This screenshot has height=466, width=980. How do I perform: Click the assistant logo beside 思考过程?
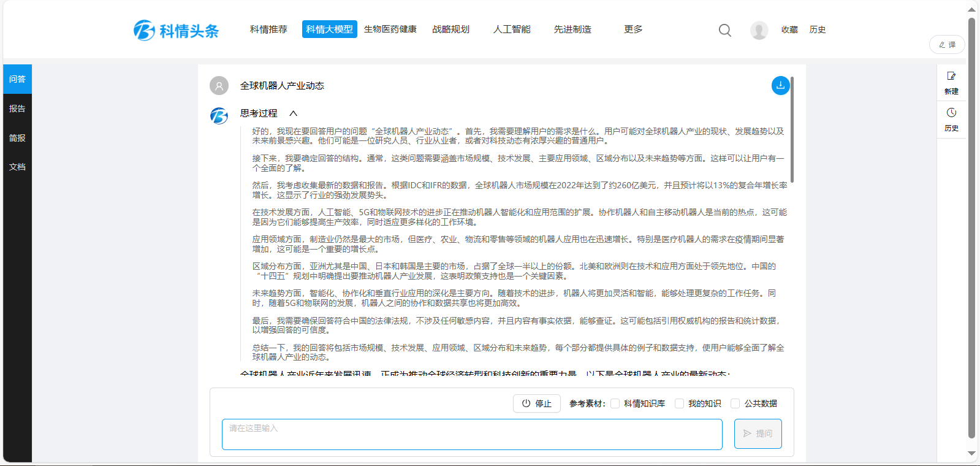coord(219,115)
